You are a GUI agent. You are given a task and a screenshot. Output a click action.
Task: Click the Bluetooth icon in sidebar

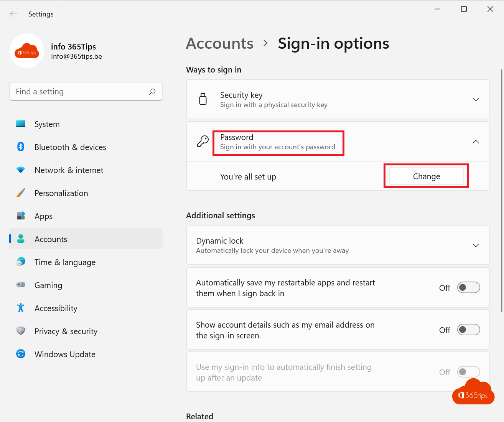click(x=21, y=147)
